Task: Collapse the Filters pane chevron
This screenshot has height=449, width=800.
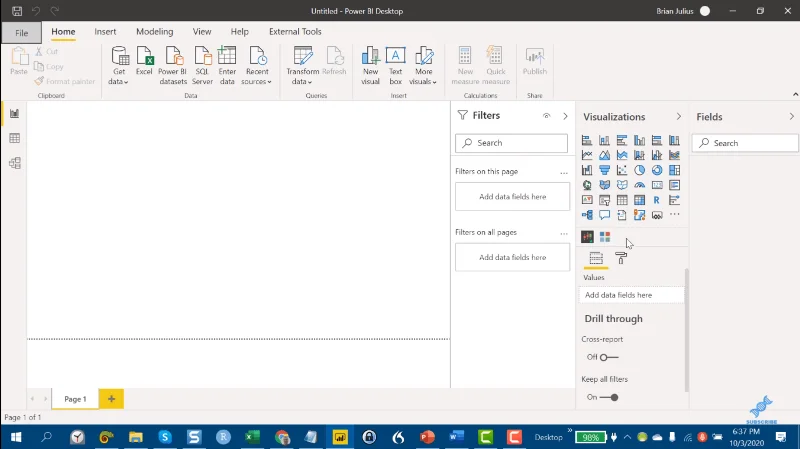Action: tap(565, 116)
